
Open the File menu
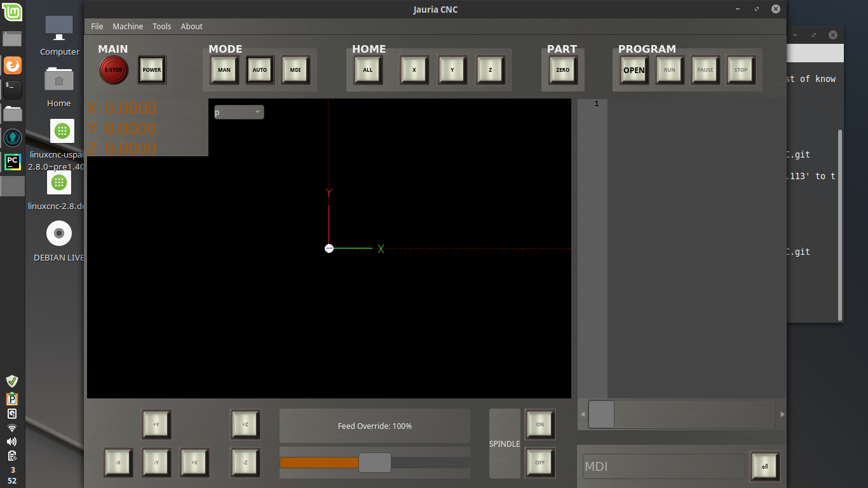click(x=97, y=26)
